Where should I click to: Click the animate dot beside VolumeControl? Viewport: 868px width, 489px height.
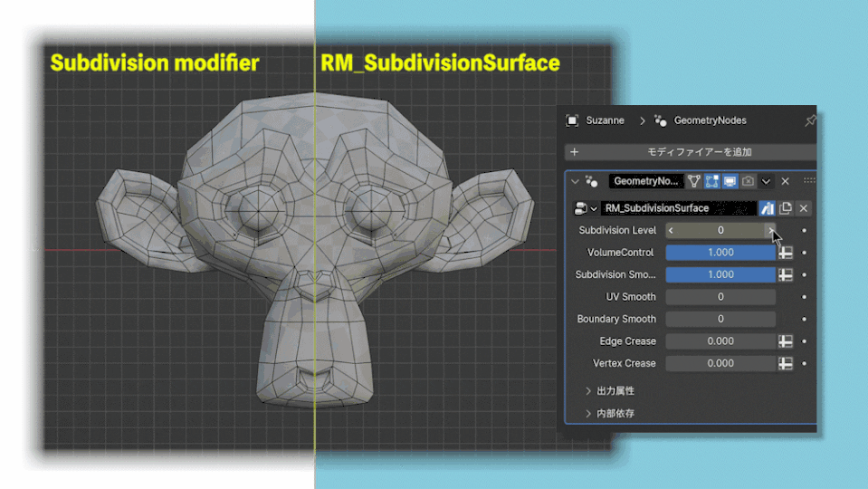click(804, 253)
